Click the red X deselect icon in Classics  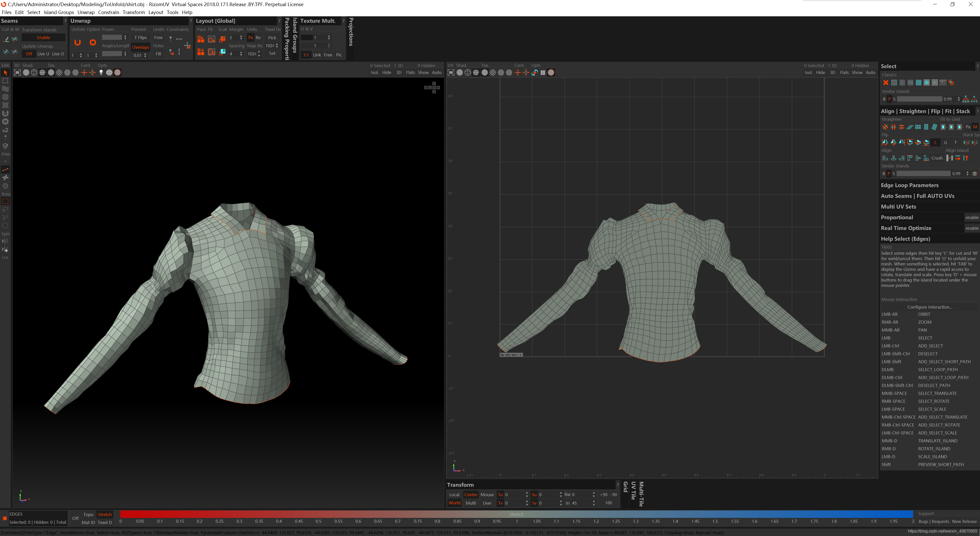(886, 82)
